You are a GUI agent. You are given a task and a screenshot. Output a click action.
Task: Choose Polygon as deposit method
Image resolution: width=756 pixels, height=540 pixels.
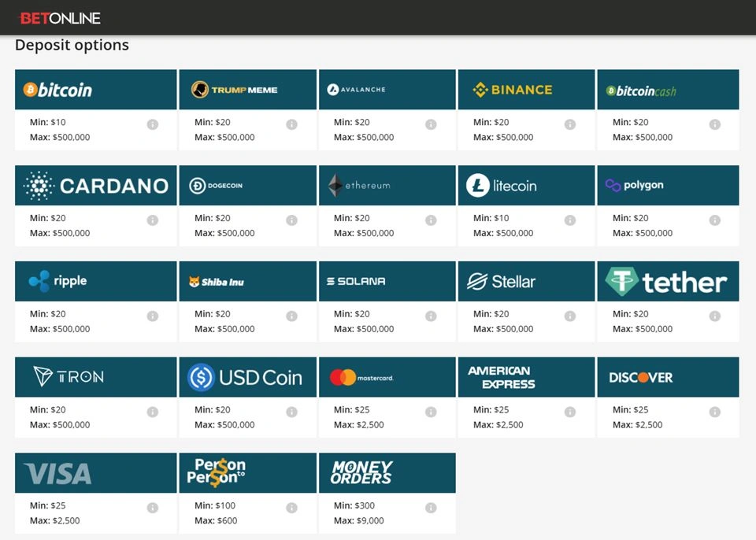click(x=669, y=186)
